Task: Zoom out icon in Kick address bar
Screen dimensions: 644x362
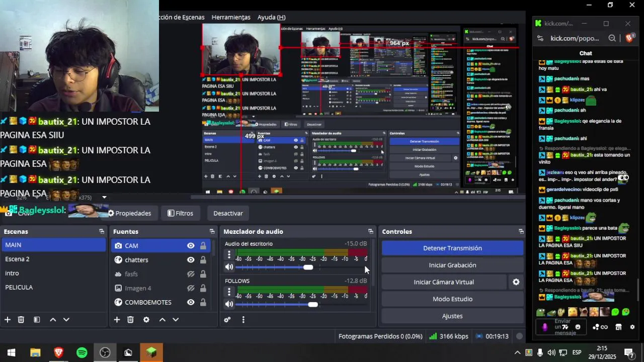Action: [x=612, y=38]
